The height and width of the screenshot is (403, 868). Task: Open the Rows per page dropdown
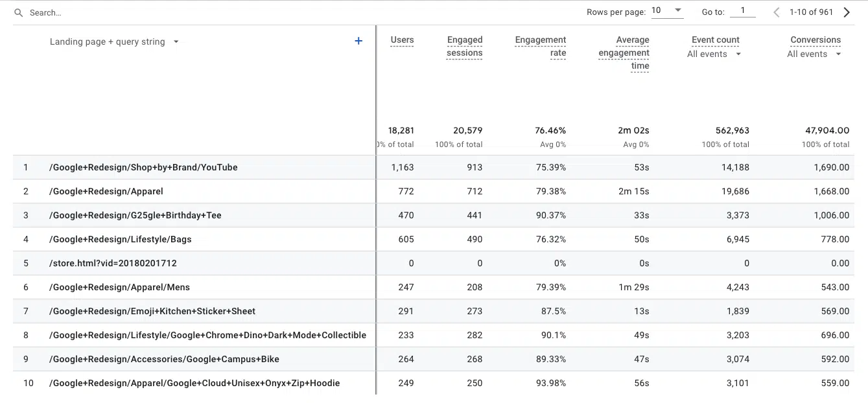pos(667,11)
